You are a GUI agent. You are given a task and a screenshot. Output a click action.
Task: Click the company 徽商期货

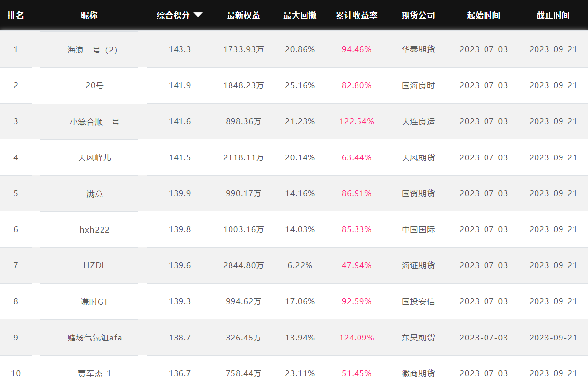418,373
